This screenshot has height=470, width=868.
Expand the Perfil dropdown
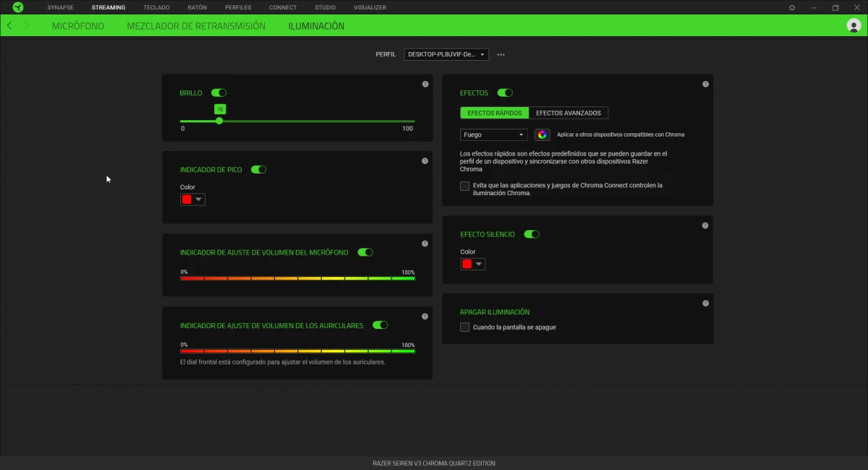(x=446, y=54)
